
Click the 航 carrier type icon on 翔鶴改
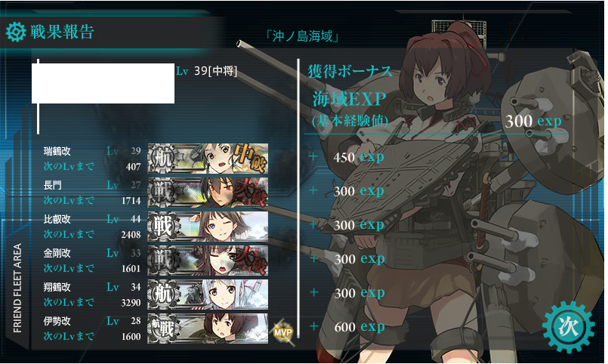162,295
